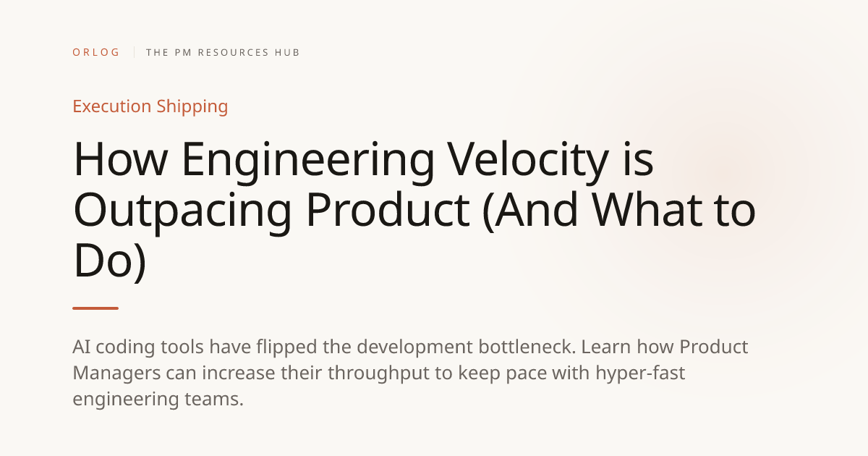Click the word Execution in category
The image size is (868, 456).
[112, 106]
